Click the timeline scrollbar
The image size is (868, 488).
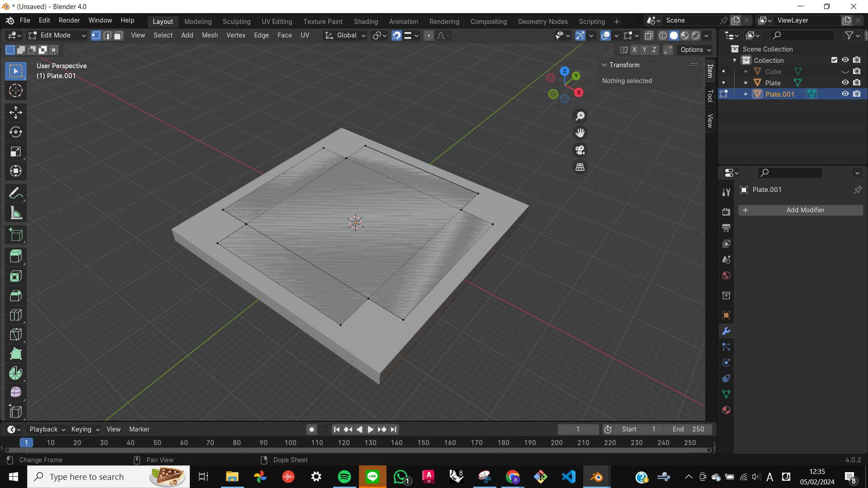[x=357, y=450]
